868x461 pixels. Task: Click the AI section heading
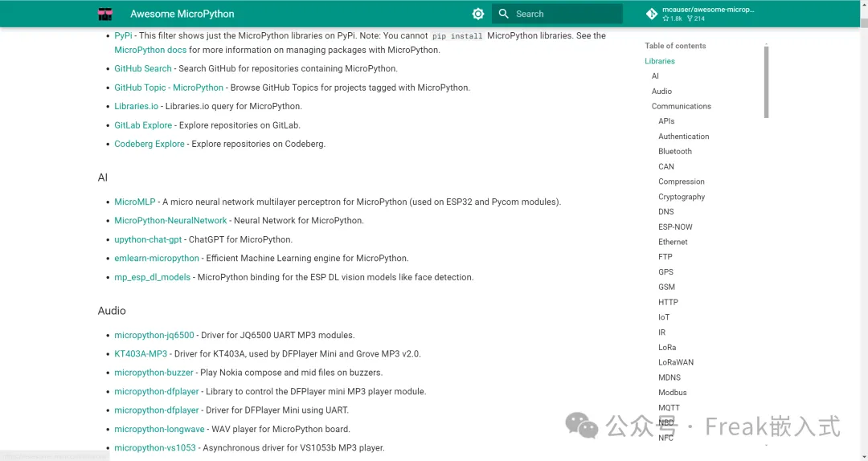(102, 177)
